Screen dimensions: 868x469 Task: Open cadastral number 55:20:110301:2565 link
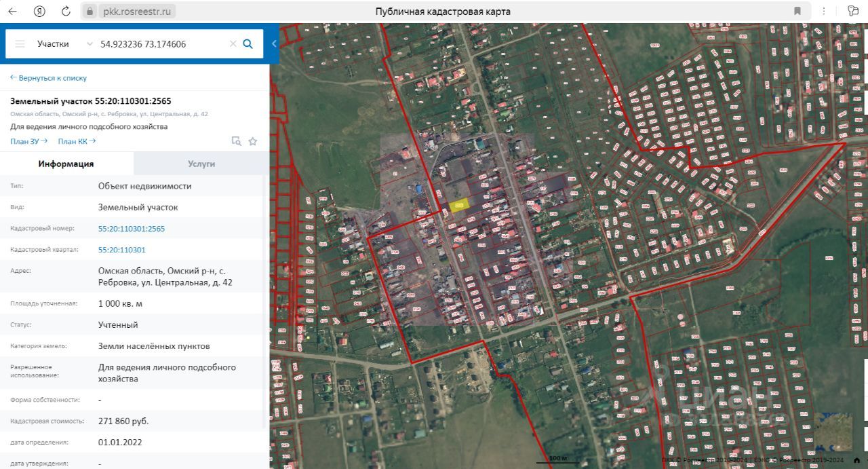(x=132, y=229)
